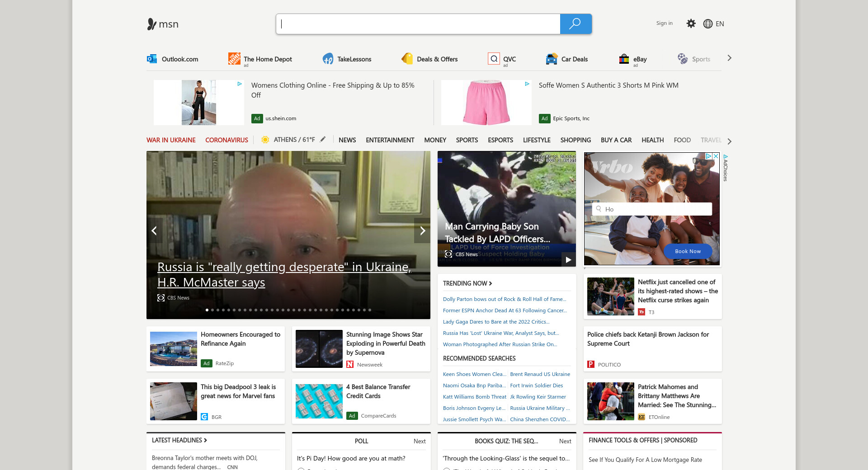Click the Car Deals car icon
868x470 pixels.
pos(552,59)
